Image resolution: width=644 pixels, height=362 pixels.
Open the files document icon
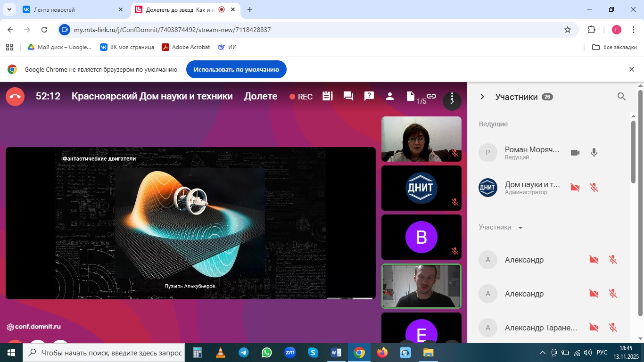[x=411, y=96]
